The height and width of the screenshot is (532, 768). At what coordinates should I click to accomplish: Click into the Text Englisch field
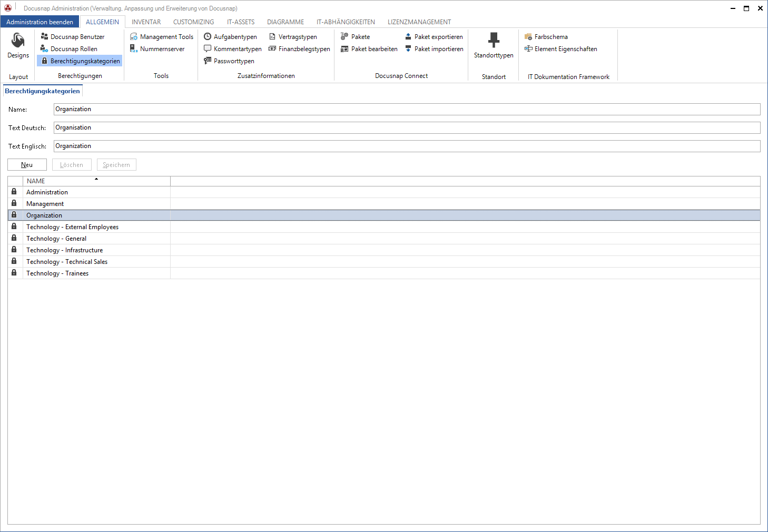[x=407, y=146]
